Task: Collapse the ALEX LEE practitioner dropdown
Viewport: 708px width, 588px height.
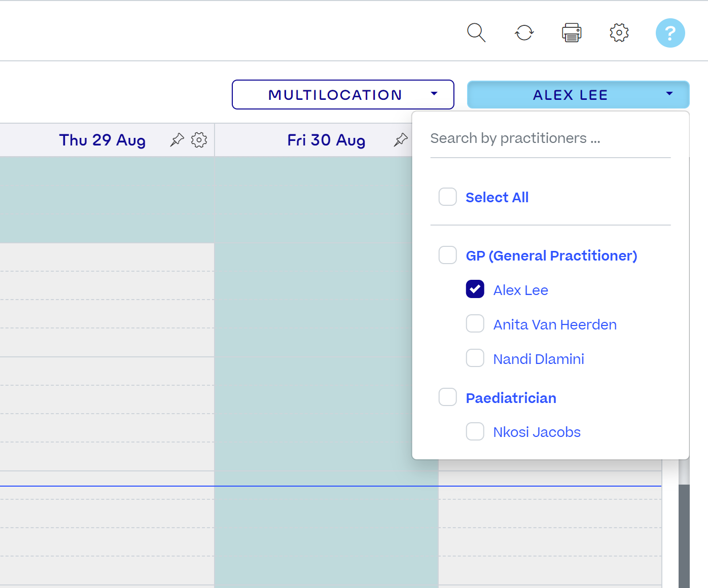Action: (x=578, y=95)
